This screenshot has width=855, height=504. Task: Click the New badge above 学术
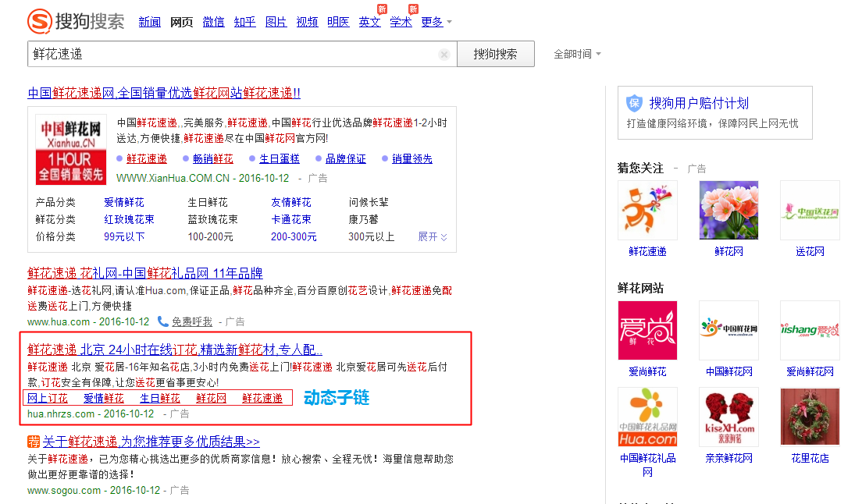(413, 9)
